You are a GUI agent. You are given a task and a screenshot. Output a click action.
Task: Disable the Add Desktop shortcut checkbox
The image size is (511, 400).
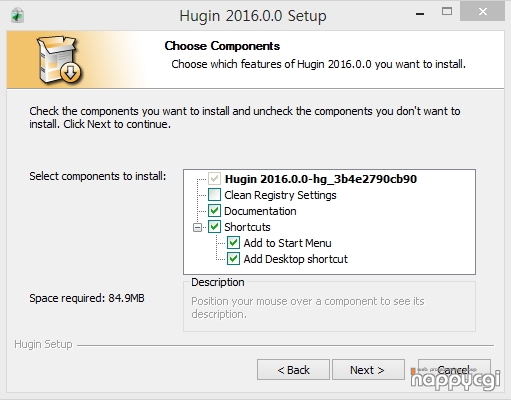233,259
